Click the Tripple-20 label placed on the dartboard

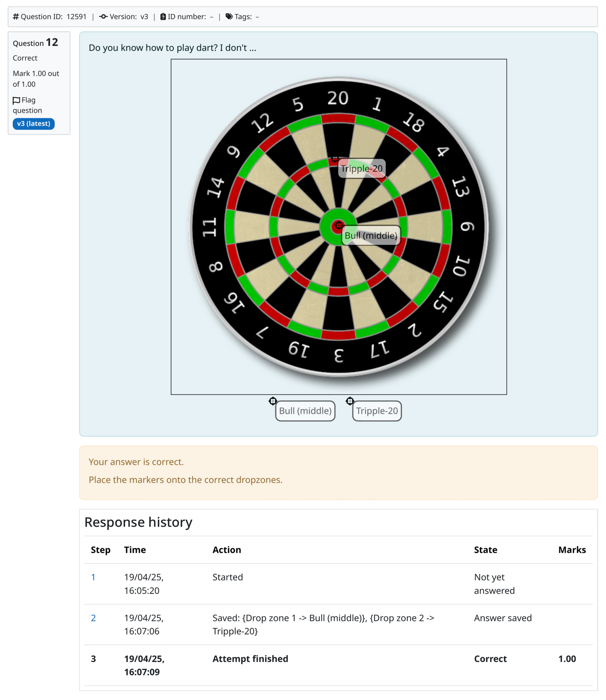click(x=362, y=169)
